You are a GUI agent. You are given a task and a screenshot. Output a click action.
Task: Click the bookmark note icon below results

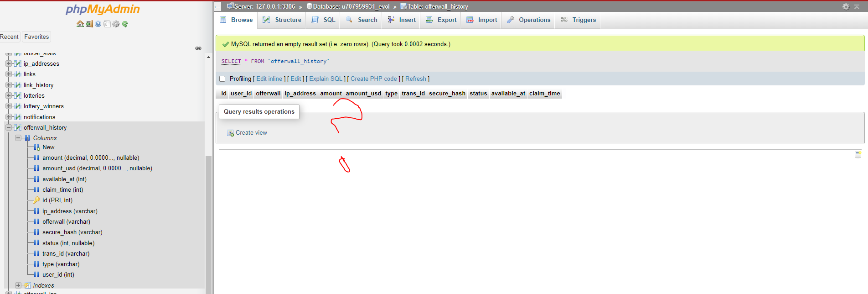[x=858, y=155]
